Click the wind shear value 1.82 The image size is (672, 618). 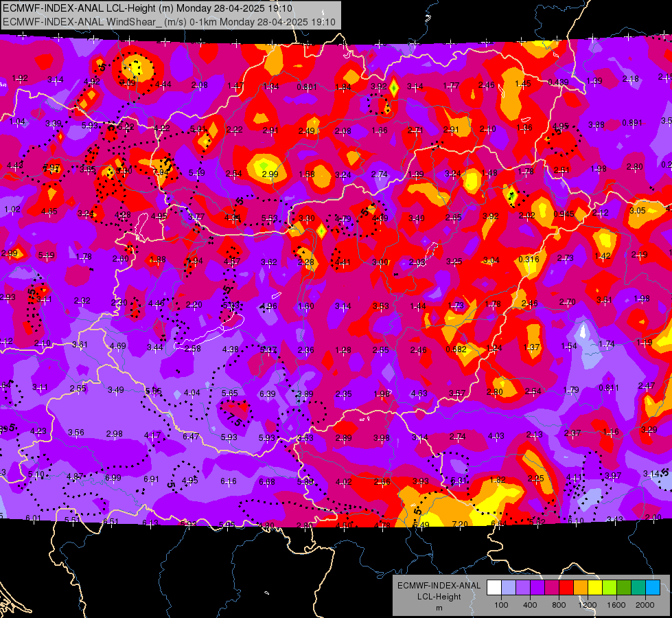pos(498,479)
